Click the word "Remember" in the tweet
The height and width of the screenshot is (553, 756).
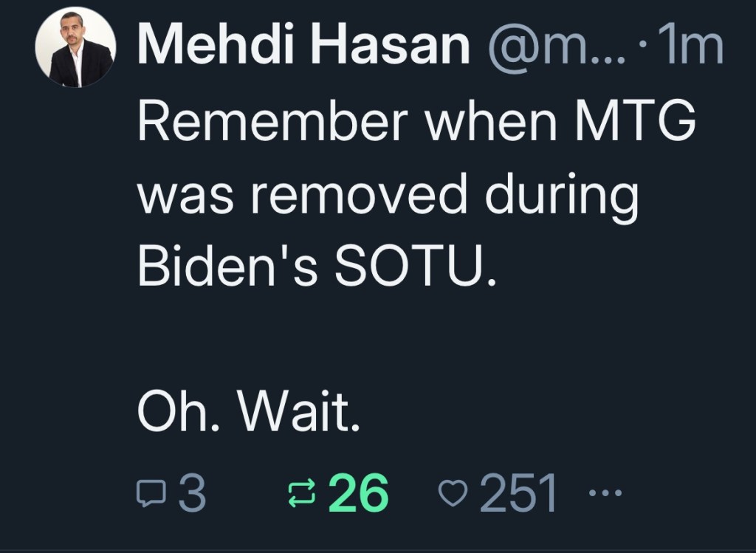(x=272, y=123)
